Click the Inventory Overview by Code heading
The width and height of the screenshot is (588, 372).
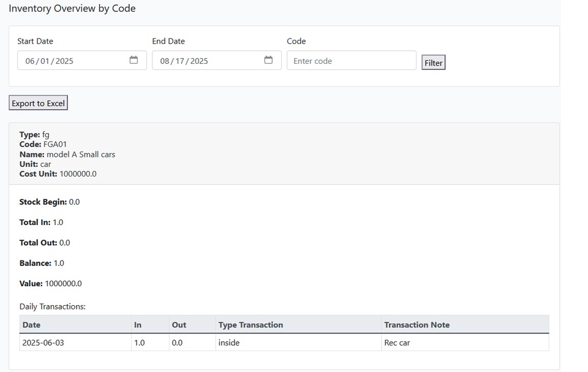pyautogui.click(x=72, y=9)
